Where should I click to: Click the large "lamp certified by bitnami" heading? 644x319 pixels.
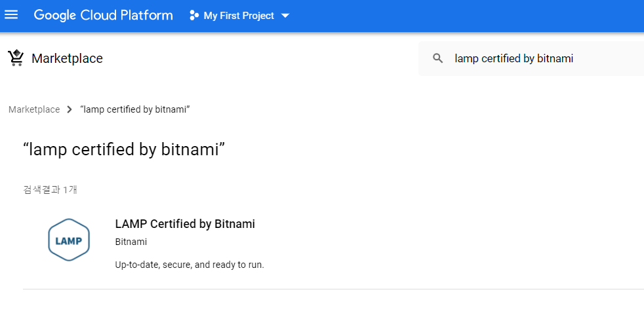(124, 150)
